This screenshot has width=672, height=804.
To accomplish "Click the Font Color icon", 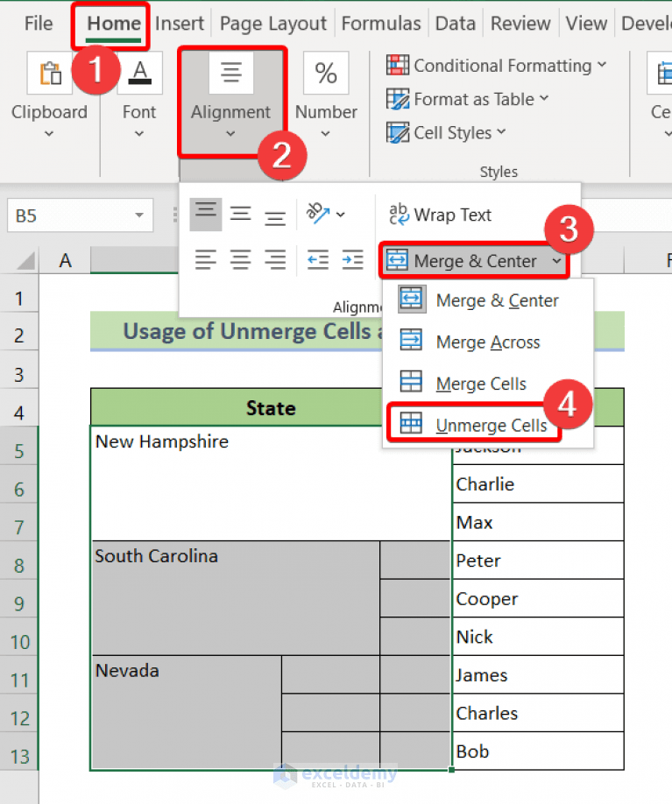I will (140, 73).
